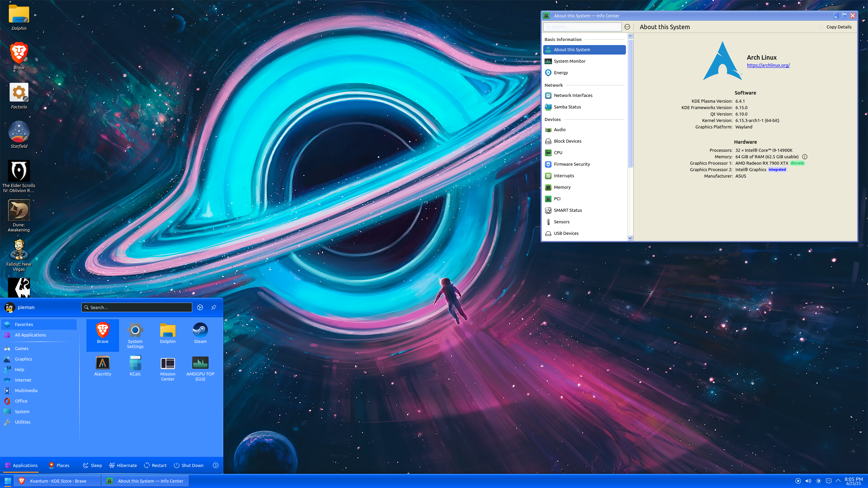Open the Internet category
Screen dimensions: 868x488
tap(39, 380)
